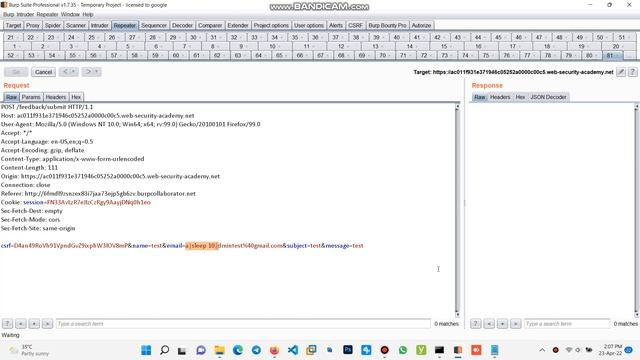Click the response pane vertical scrollbar
This screenshot has height=360, width=640.
(x=636, y=210)
